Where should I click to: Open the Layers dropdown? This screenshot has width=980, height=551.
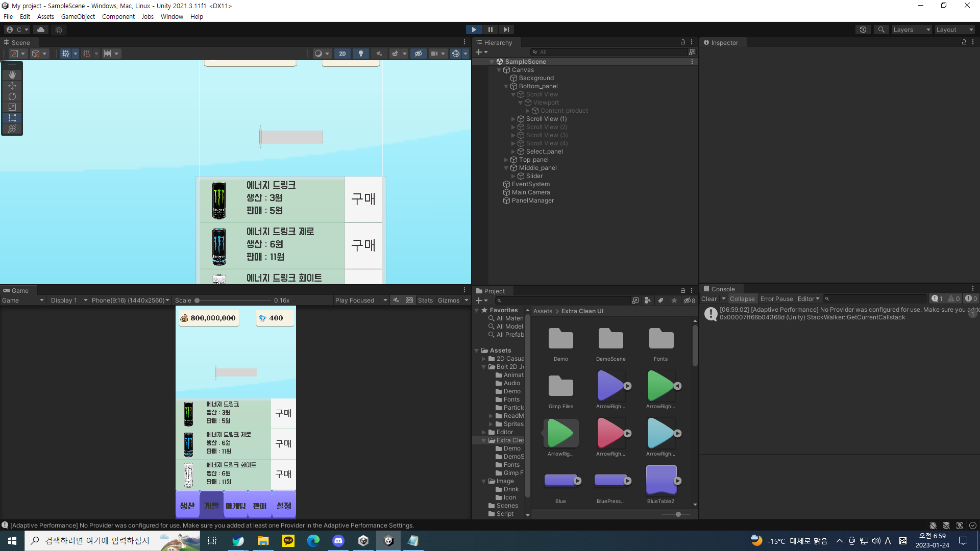[x=912, y=30]
